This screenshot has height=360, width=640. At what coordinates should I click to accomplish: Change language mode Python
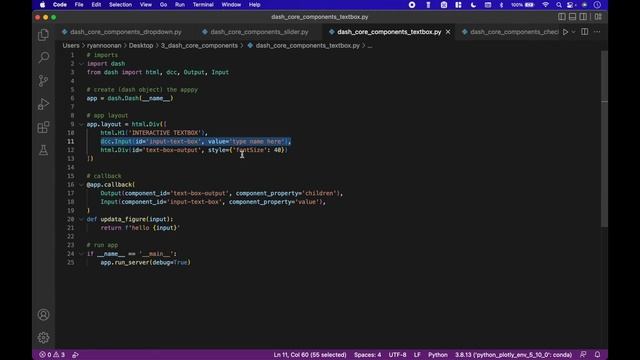tap(438, 355)
